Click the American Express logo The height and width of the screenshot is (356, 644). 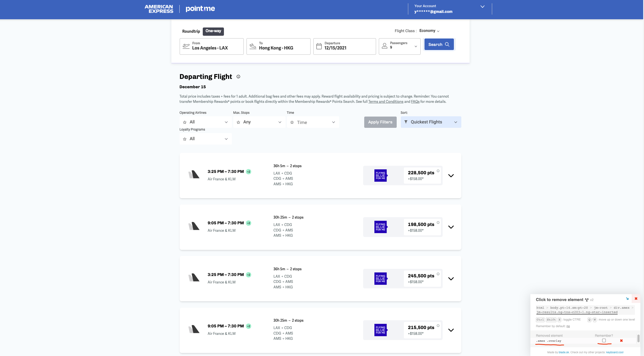click(x=159, y=9)
